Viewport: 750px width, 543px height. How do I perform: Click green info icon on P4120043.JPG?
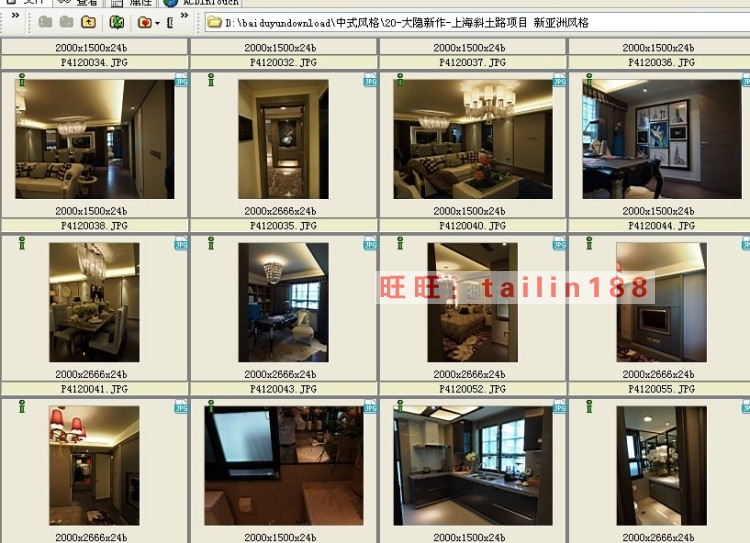click(211, 243)
